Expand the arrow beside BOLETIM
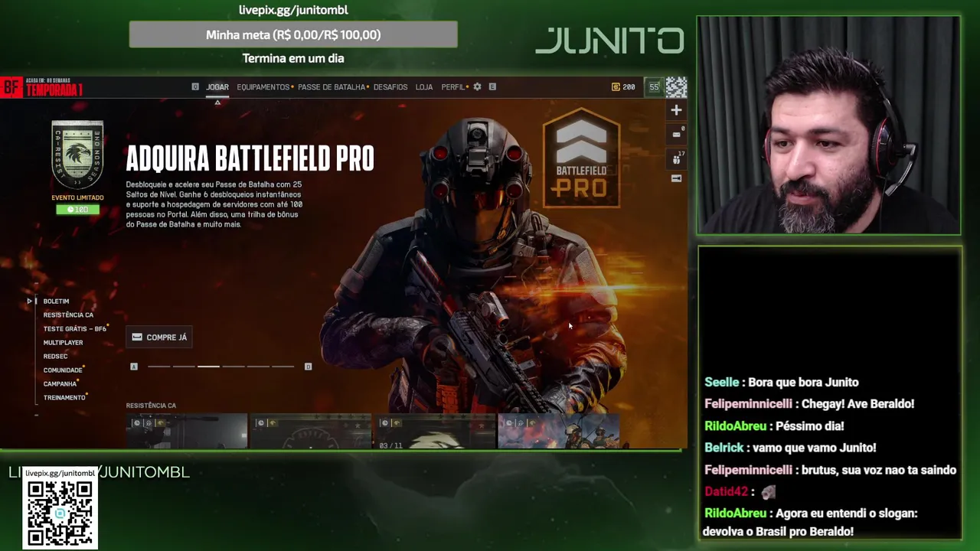The height and width of the screenshot is (551, 980). pos(29,302)
